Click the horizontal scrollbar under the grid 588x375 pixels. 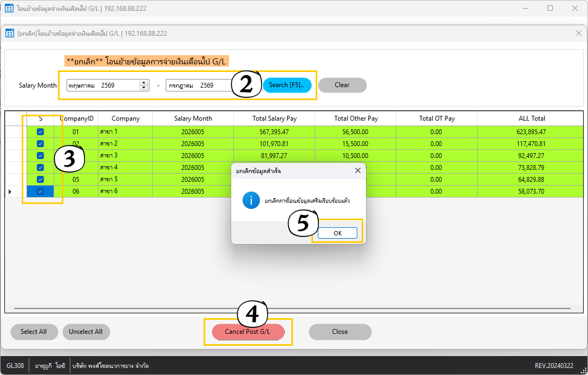(x=292, y=308)
